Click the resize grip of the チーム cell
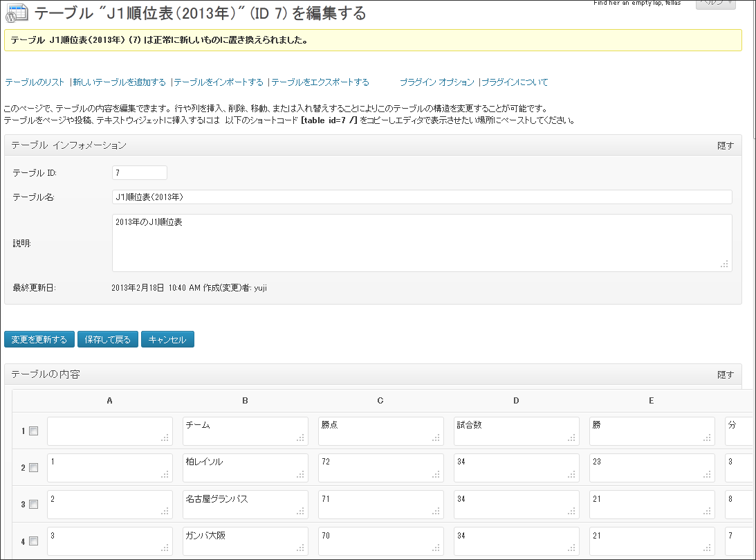This screenshot has width=756, height=560. coord(301,438)
